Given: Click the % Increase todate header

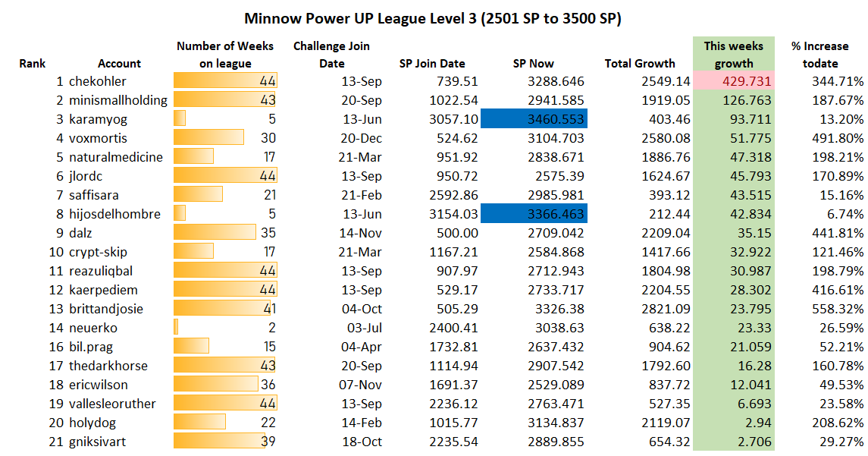Looking at the screenshot, I should coord(819,55).
